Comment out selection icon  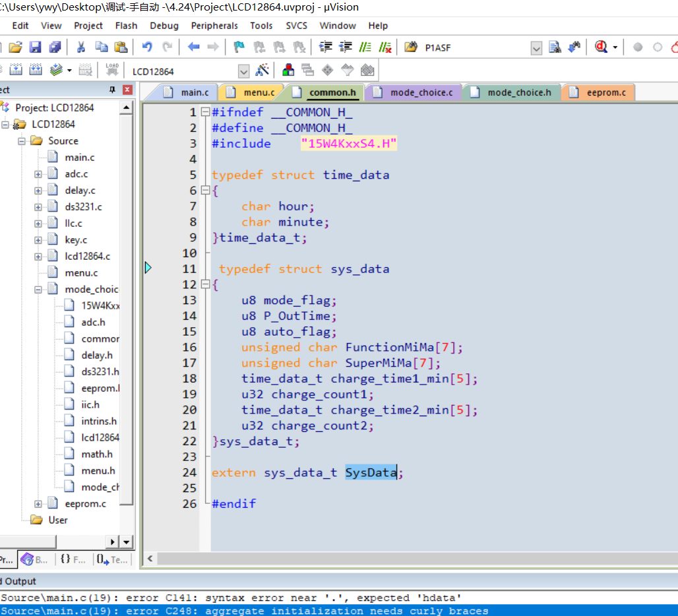365,47
